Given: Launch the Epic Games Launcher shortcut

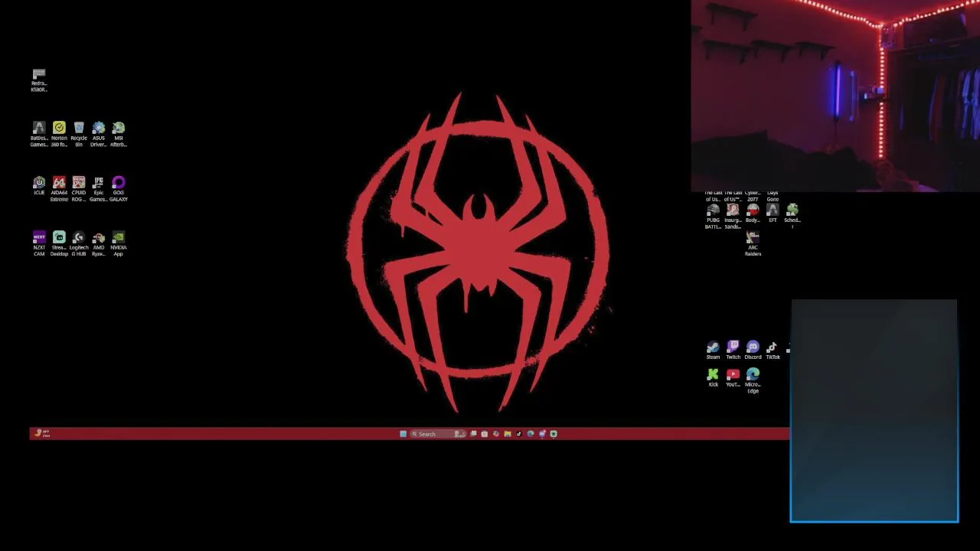Looking at the screenshot, I should pos(99,189).
